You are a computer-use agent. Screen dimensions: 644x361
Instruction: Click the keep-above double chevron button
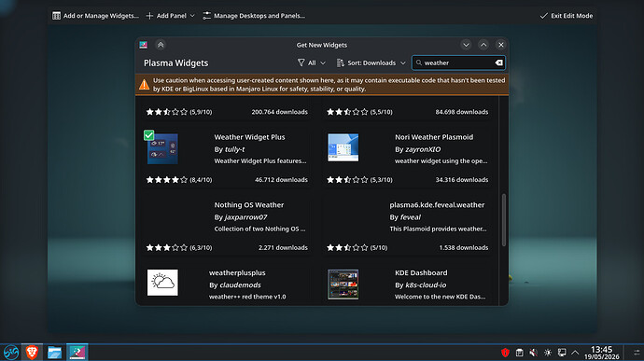click(x=161, y=45)
